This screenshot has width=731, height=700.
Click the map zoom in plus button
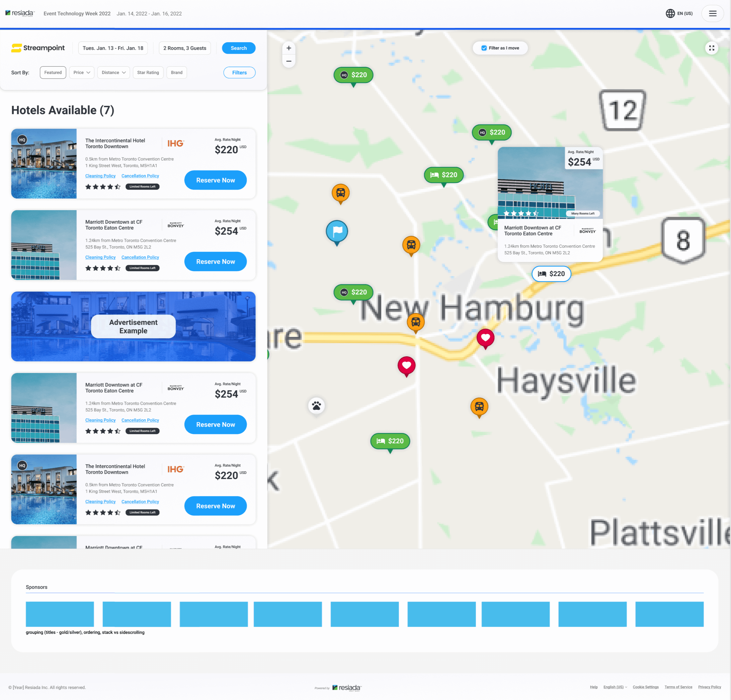pyautogui.click(x=289, y=48)
